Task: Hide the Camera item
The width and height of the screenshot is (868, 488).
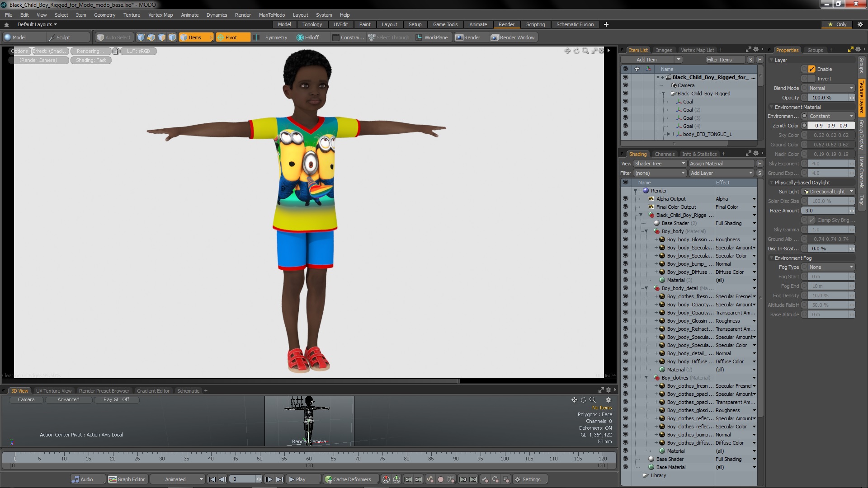Action: click(x=625, y=85)
